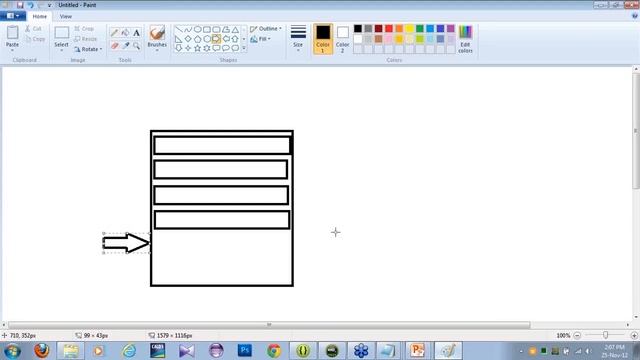Click the Resize button
This screenshot has width=640, height=360.
coord(86,39)
